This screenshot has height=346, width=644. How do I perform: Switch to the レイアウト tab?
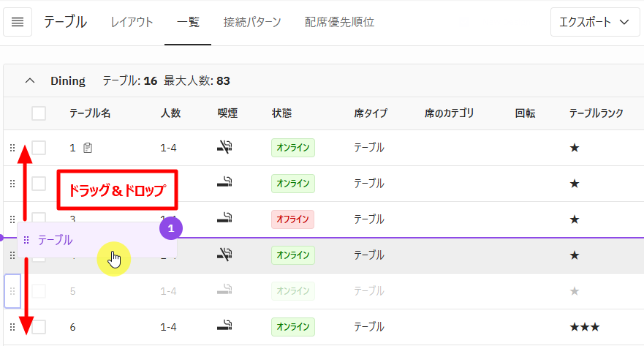click(132, 22)
